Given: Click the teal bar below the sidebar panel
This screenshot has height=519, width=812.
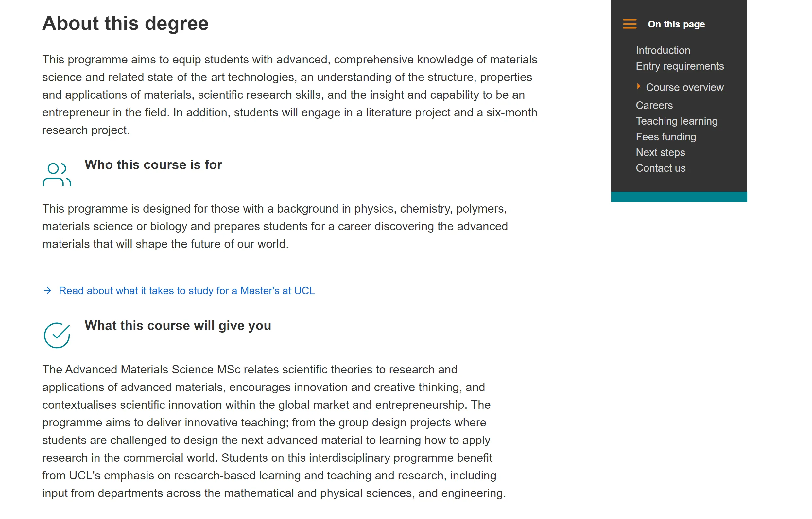Looking at the screenshot, I should (679, 197).
